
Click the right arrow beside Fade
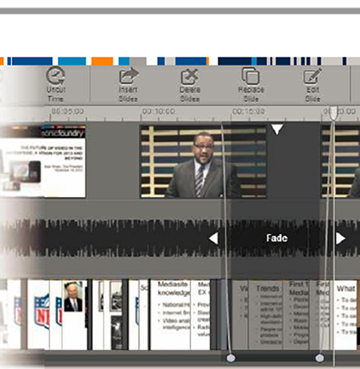click(x=340, y=238)
